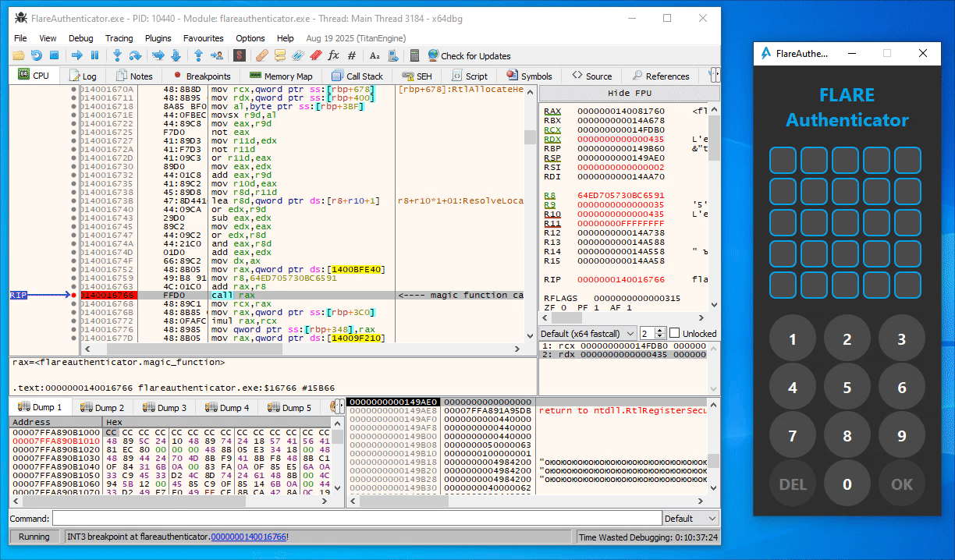Viewport: 955px width, 560px height.
Task: Click the Run arrow toolbar icon
Action: (76, 55)
